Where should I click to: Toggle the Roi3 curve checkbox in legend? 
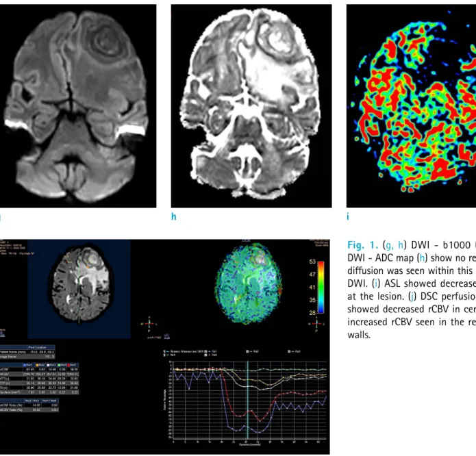(289, 351)
